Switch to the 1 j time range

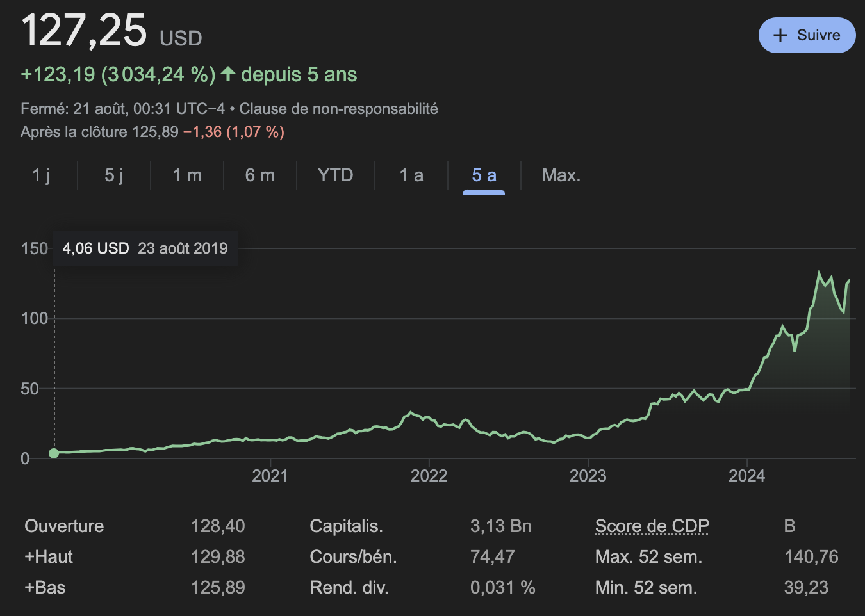pos(41,175)
